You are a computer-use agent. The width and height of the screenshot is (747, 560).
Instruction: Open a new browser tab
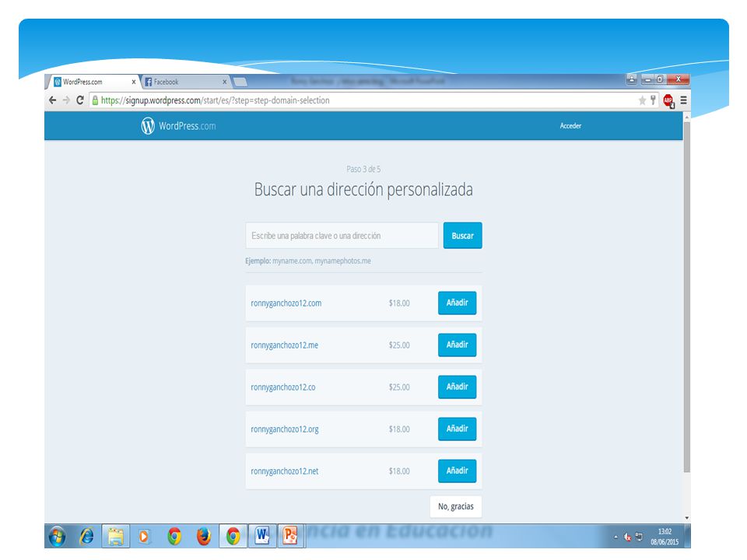(240, 82)
